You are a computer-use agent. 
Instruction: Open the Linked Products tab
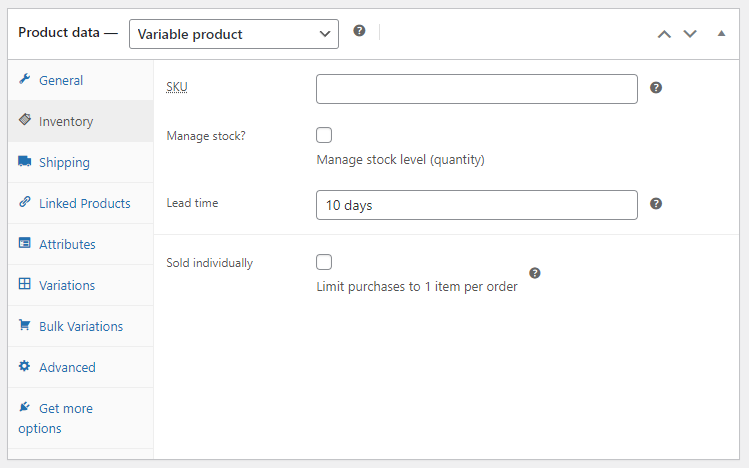[81, 203]
